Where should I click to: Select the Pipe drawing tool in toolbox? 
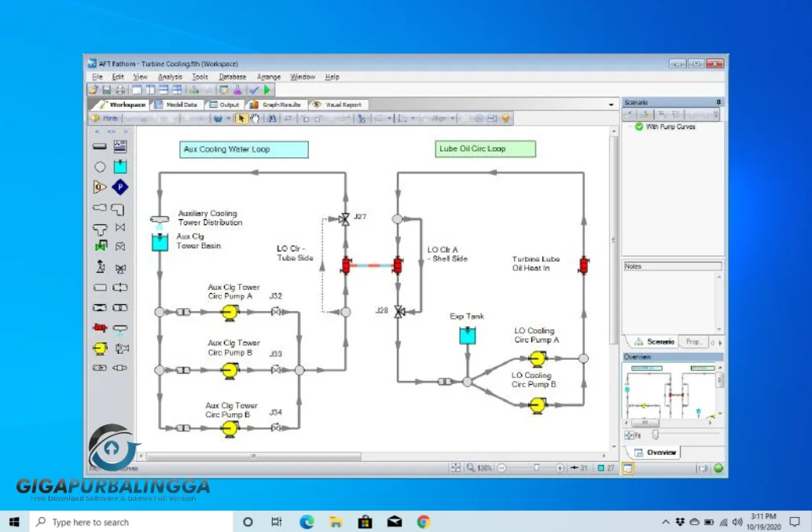tap(100, 146)
